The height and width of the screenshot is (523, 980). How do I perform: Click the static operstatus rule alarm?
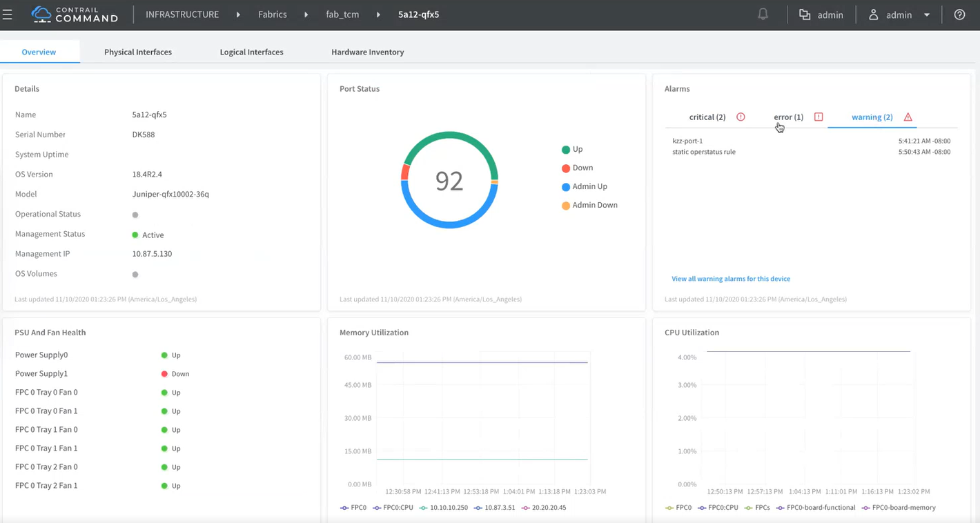tap(812, 152)
